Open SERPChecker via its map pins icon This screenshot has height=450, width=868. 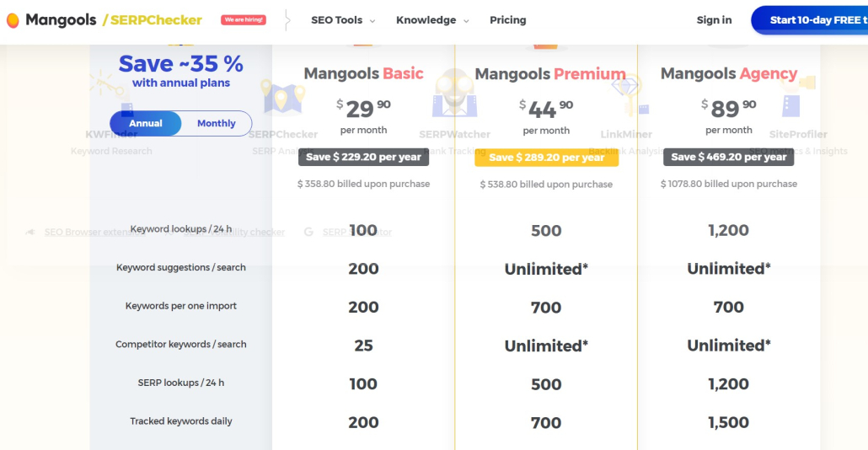(x=283, y=97)
